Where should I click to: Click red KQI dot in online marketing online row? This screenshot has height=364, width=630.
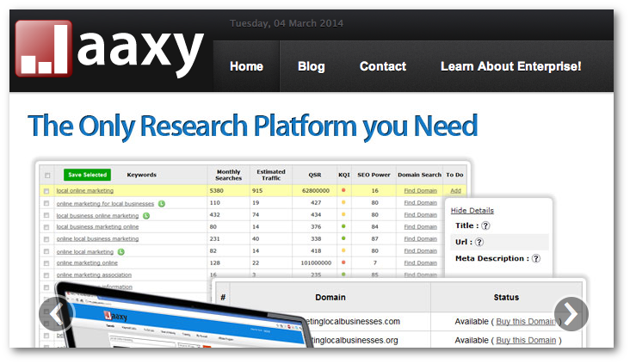(343, 262)
